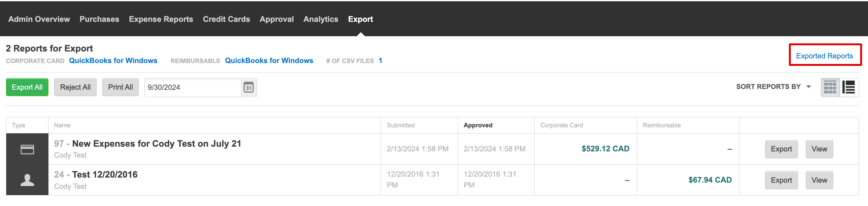Sort by the Approved column header
Viewport: 868px width, 206px height.
pyautogui.click(x=478, y=125)
